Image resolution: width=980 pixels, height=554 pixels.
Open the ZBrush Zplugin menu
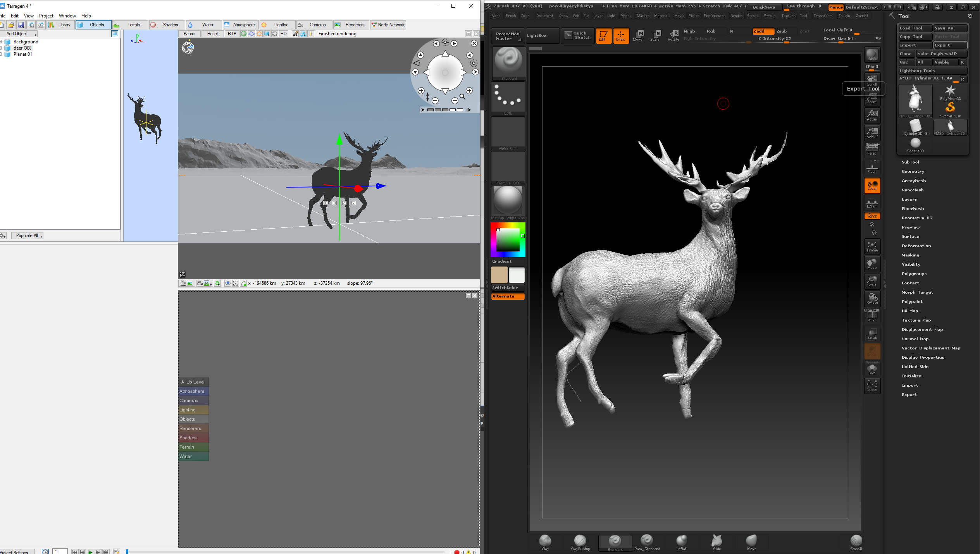click(x=844, y=16)
